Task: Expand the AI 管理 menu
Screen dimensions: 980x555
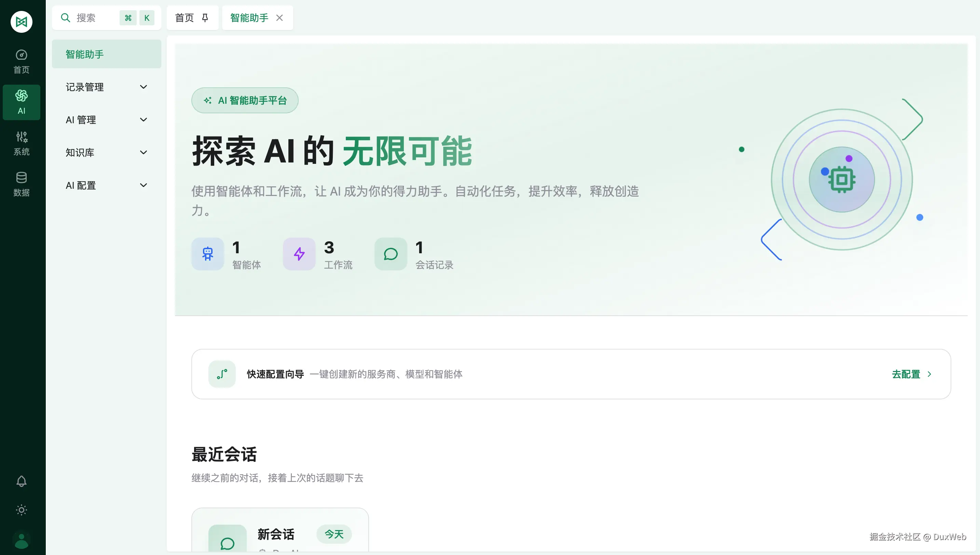Action: point(106,120)
